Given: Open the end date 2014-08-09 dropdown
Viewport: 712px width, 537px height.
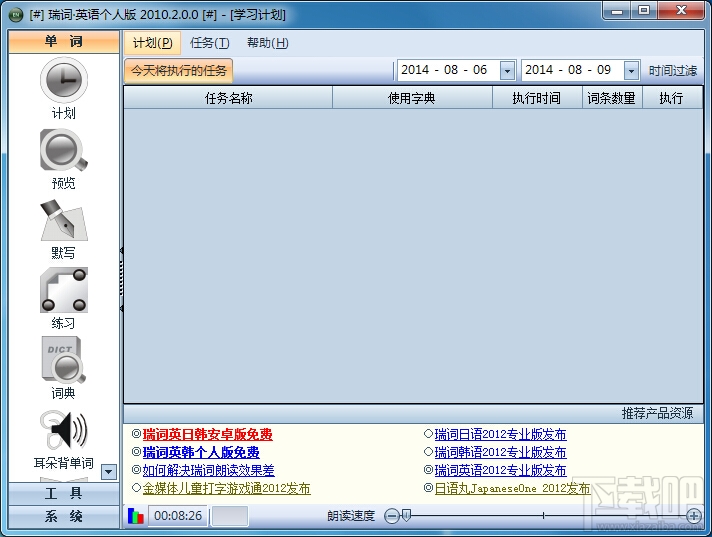Looking at the screenshot, I should click(631, 70).
